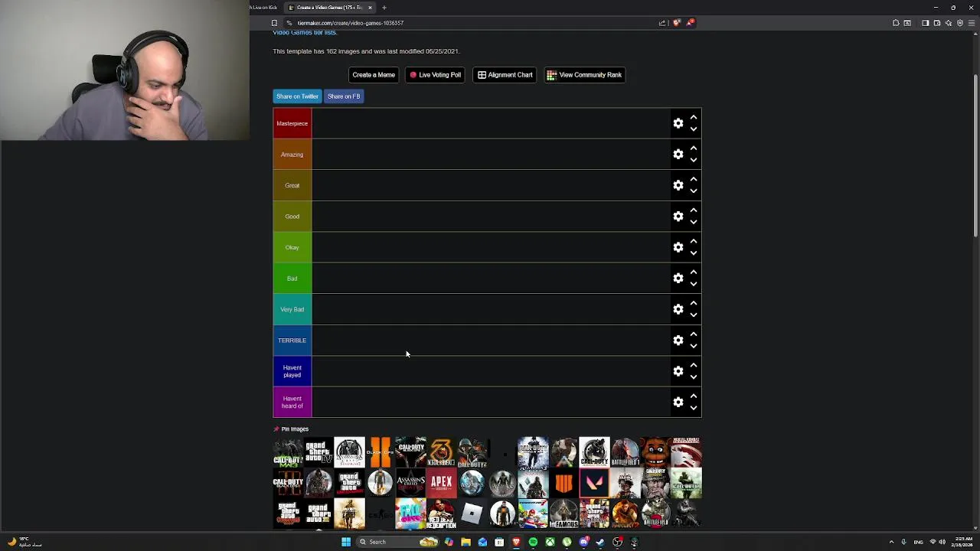This screenshot has width=980, height=551.
Task: Open the browser main menu icon
Action: 972,23
